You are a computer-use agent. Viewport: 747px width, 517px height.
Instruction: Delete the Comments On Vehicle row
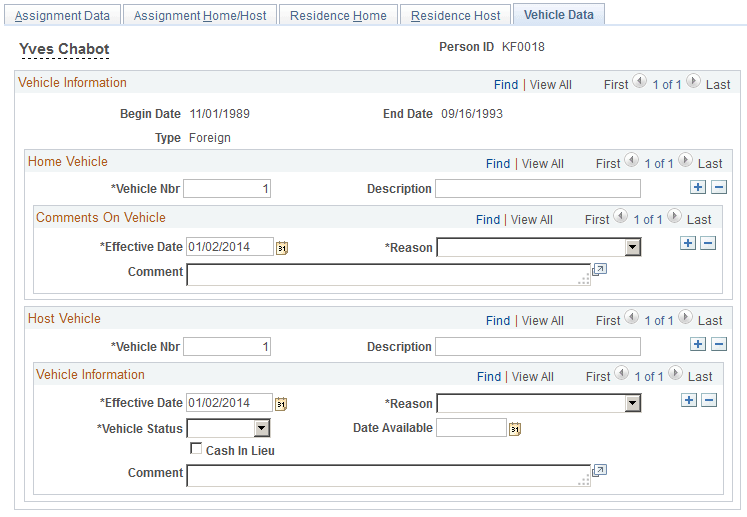click(708, 243)
